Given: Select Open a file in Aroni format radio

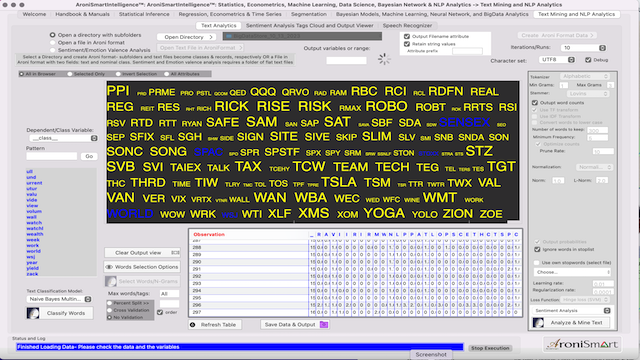Looking at the screenshot, I should tap(52, 42).
